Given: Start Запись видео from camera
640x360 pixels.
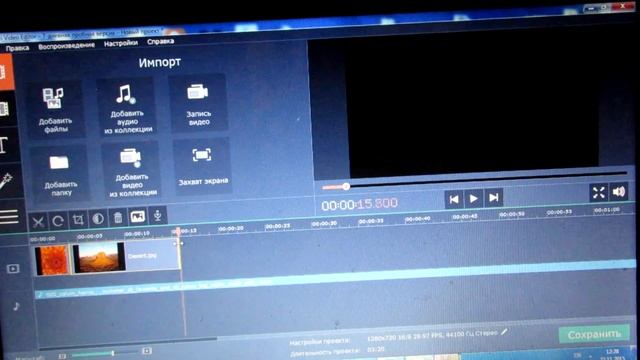Looking at the screenshot, I should click(x=198, y=104).
